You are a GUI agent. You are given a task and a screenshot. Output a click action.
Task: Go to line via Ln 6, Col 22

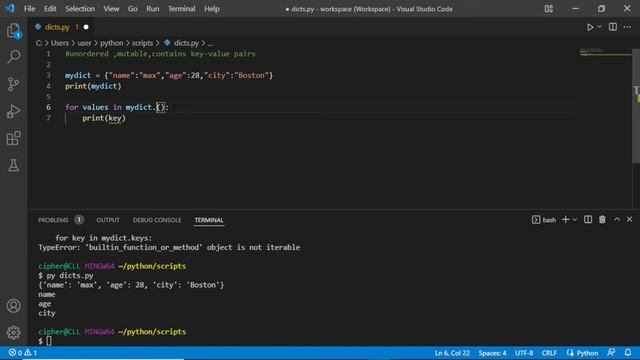coord(452,353)
